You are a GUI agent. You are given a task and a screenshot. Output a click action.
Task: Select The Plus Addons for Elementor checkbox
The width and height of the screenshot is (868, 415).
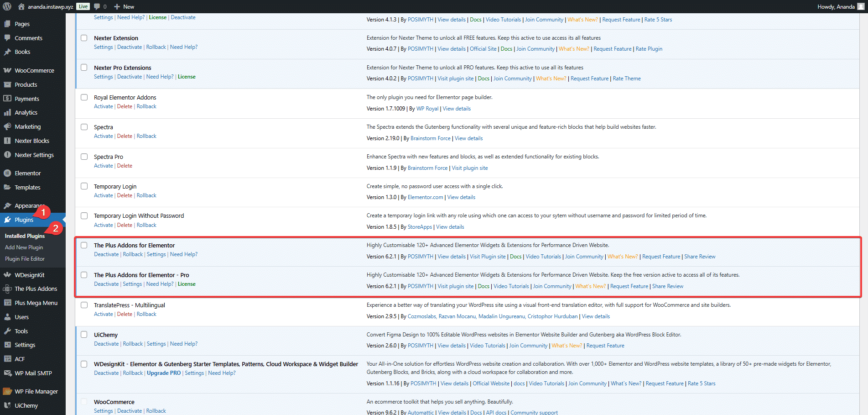click(x=84, y=245)
